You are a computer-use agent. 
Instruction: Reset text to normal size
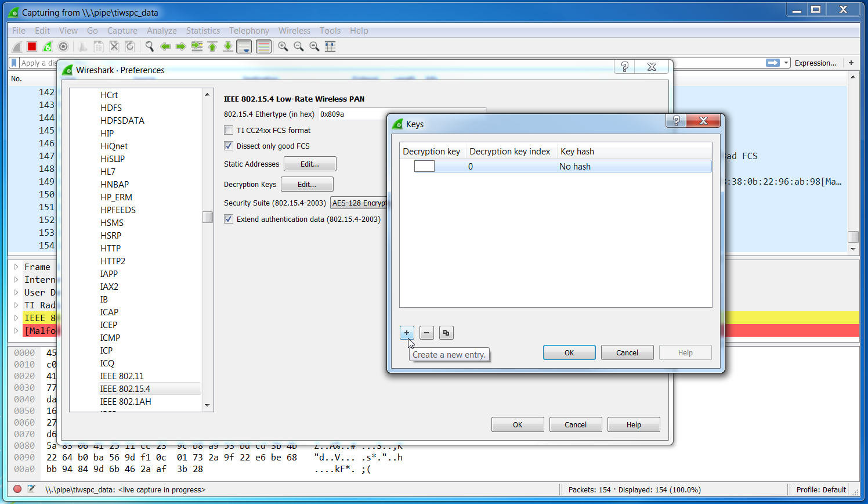[x=314, y=46]
